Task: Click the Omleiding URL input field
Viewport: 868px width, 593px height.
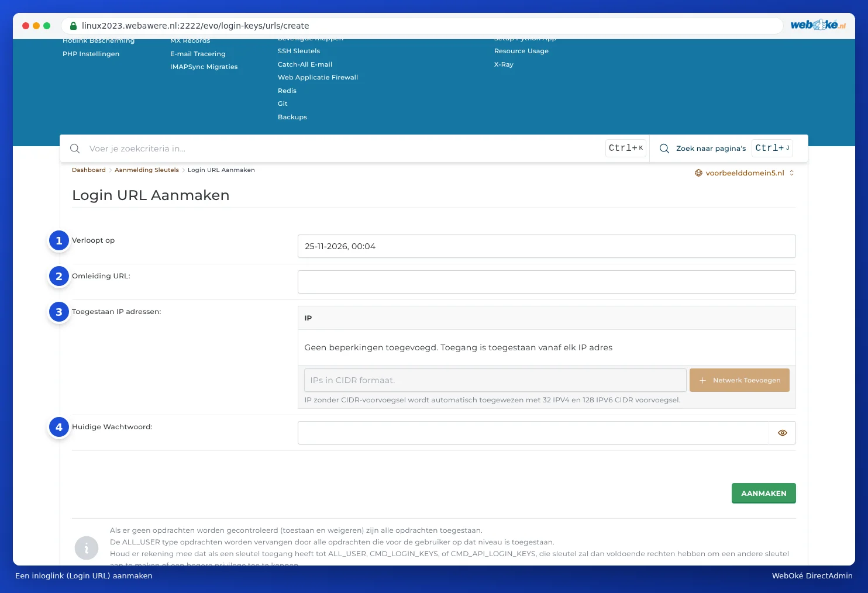Action: click(546, 282)
